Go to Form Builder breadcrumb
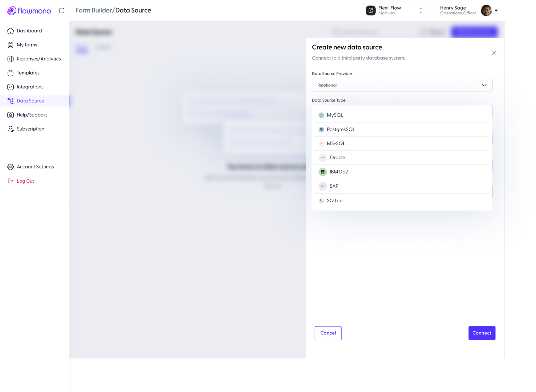Viewport: 536px width, 392px height. tap(93, 10)
